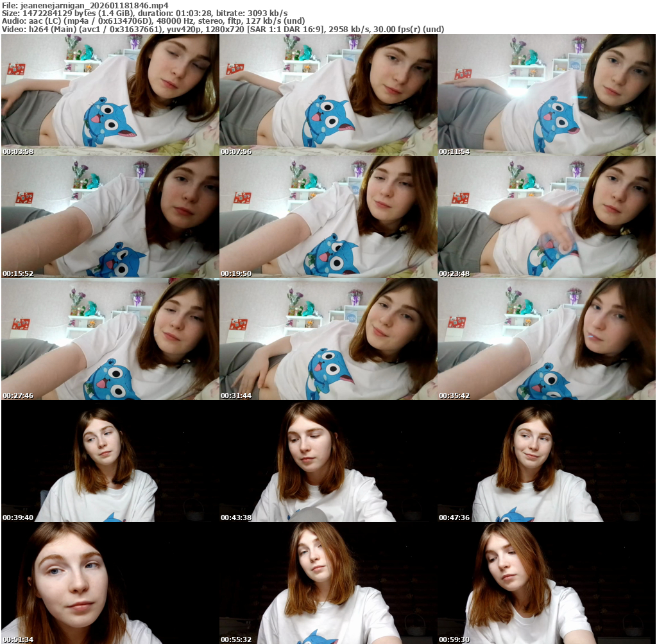Open the thumbnail frame stamped 00:03:58
The width and height of the screenshot is (657, 644).
(x=110, y=95)
